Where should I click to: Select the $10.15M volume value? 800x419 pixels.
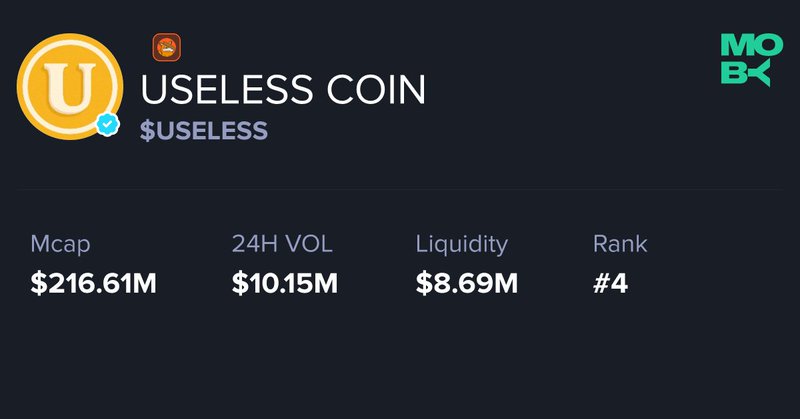tap(285, 283)
